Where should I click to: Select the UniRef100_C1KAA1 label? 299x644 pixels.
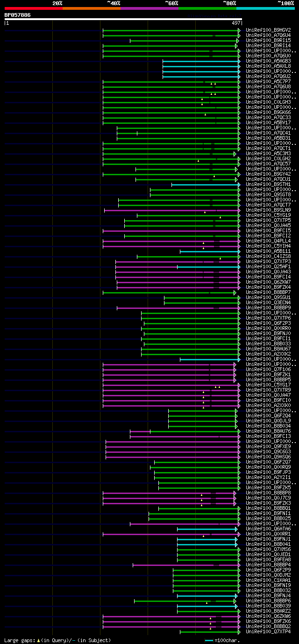(x=268, y=580)
